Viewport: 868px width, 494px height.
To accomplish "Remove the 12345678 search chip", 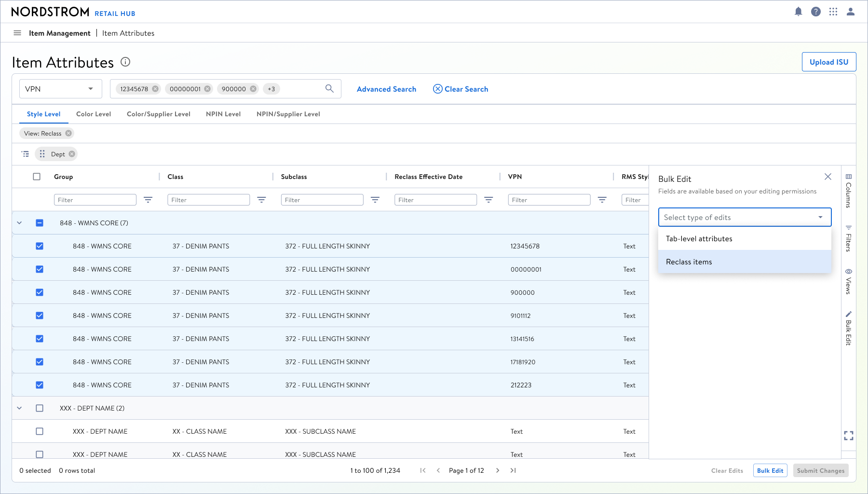I will tap(155, 89).
